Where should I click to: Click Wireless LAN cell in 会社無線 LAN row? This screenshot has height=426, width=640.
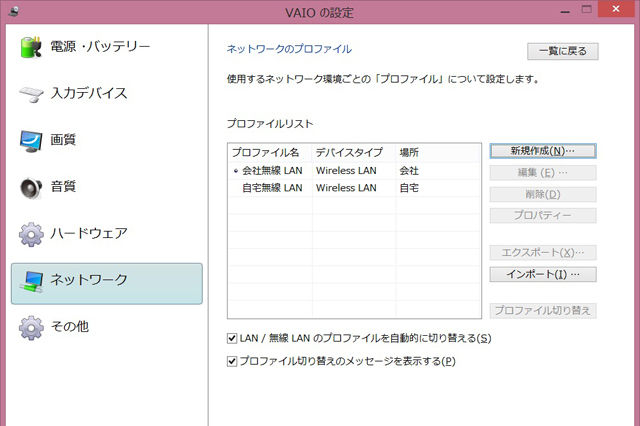346,171
